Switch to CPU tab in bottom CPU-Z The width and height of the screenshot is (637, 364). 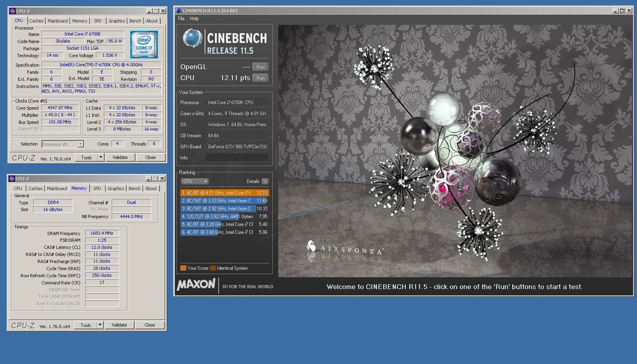pyautogui.click(x=18, y=189)
